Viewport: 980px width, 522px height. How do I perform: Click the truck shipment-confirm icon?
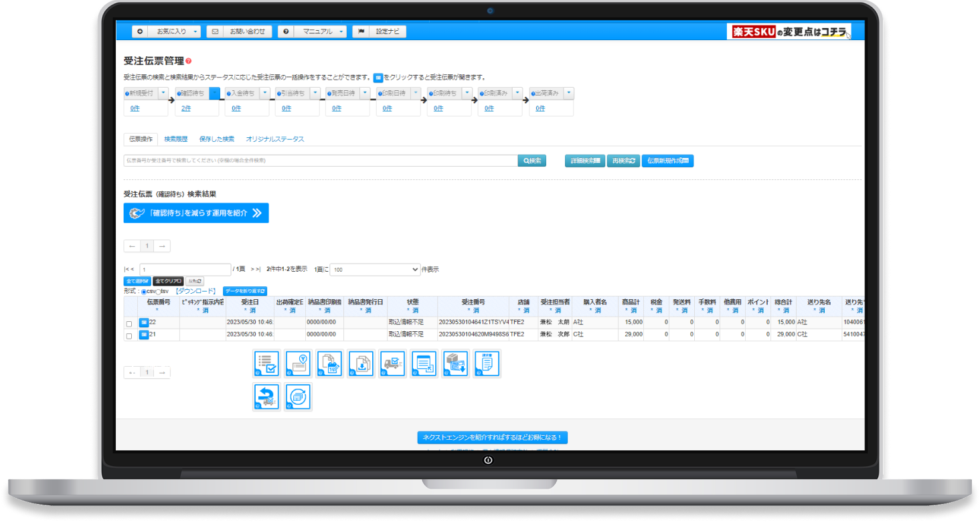pos(392,363)
